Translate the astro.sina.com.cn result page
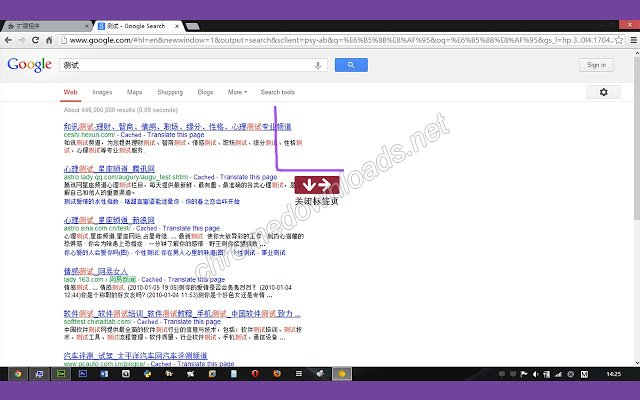 click(x=191, y=228)
